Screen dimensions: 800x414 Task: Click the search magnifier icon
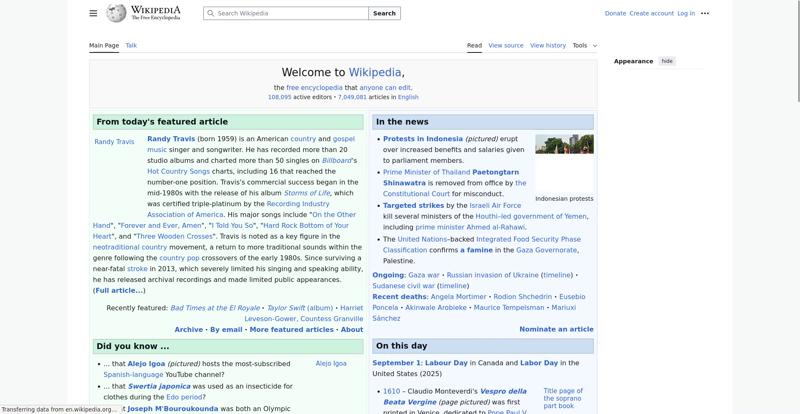211,13
